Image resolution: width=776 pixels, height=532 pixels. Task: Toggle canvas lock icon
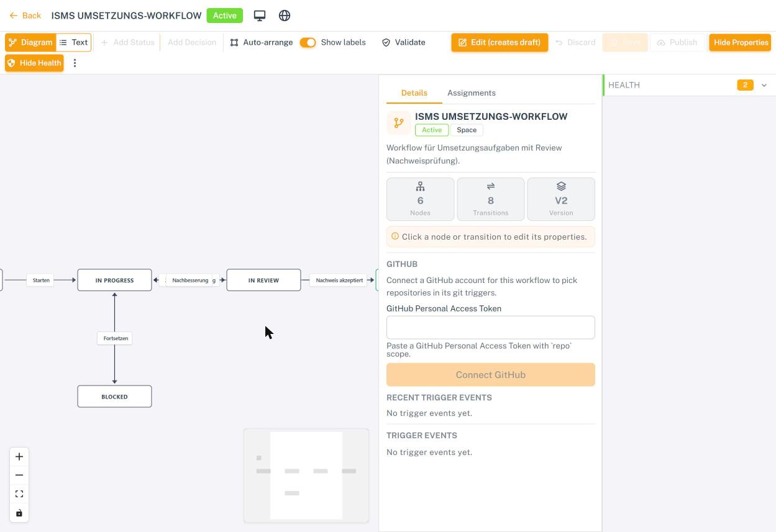click(19, 513)
